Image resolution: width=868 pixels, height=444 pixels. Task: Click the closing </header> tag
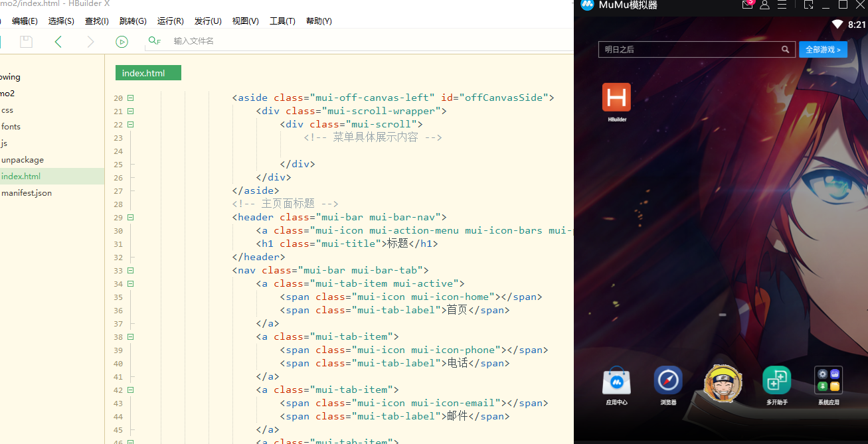[258, 257]
